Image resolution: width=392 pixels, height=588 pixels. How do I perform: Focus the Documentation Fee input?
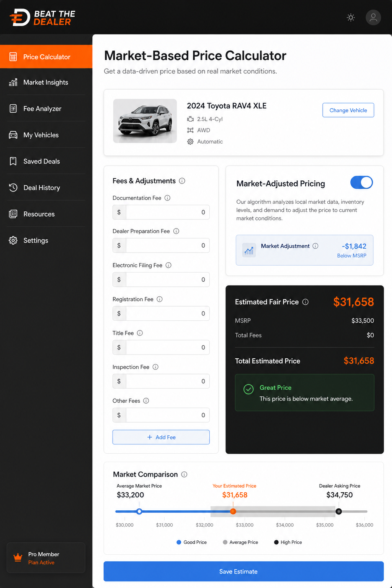tap(161, 212)
